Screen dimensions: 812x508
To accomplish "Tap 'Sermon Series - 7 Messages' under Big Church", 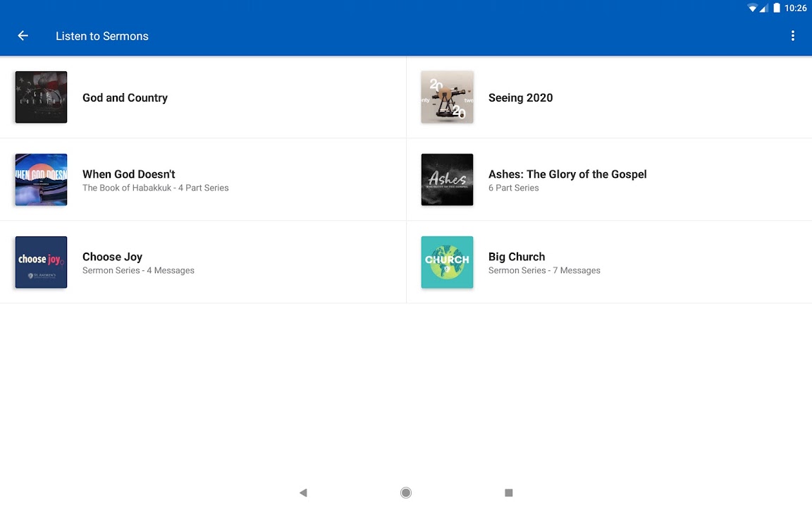I will point(544,270).
